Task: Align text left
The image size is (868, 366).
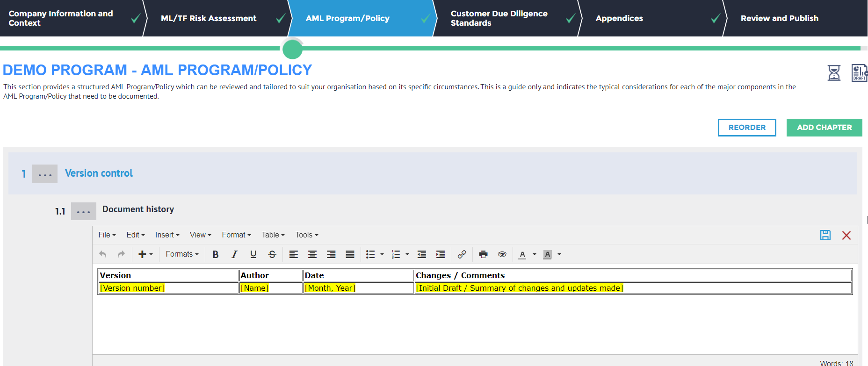Action: coord(294,254)
